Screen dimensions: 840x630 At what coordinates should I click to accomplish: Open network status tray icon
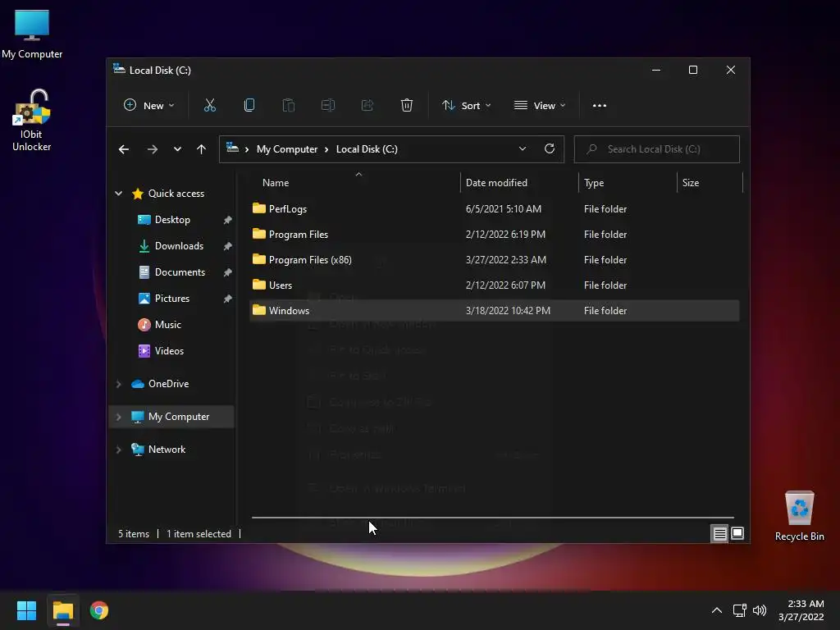pyautogui.click(x=739, y=610)
